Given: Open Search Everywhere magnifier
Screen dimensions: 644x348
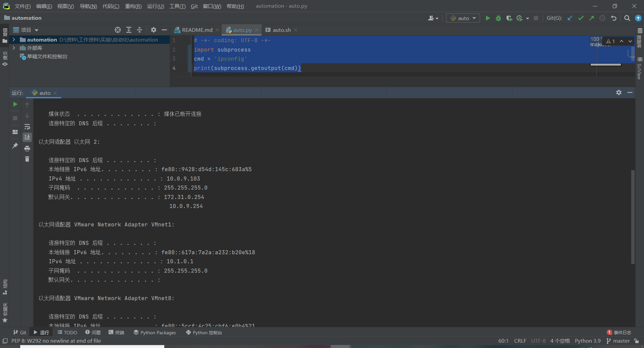Looking at the screenshot, I should pyautogui.click(x=627, y=18).
